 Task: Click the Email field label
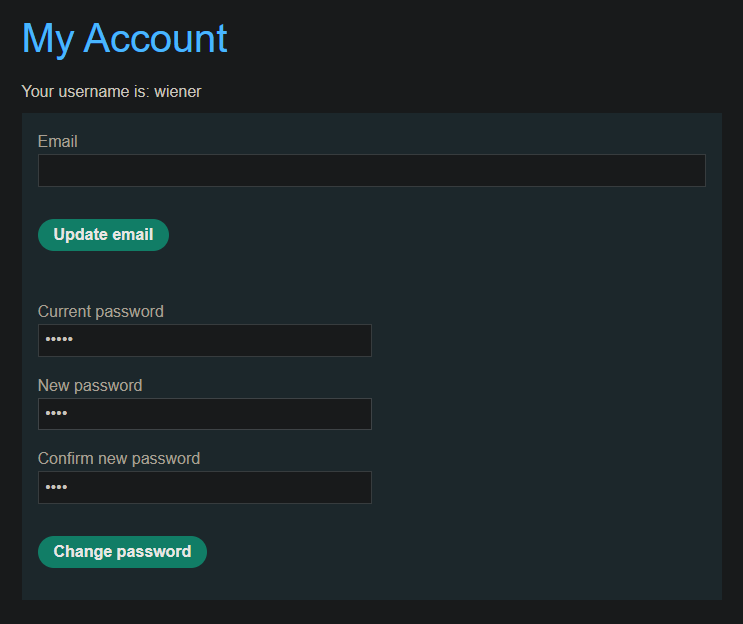pyautogui.click(x=58, y=142)
